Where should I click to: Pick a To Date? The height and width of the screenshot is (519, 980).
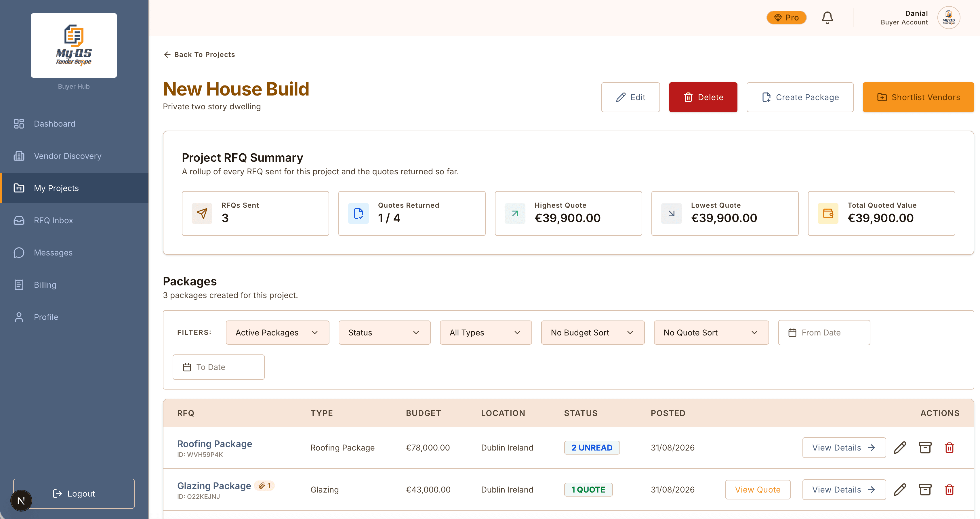218,367
